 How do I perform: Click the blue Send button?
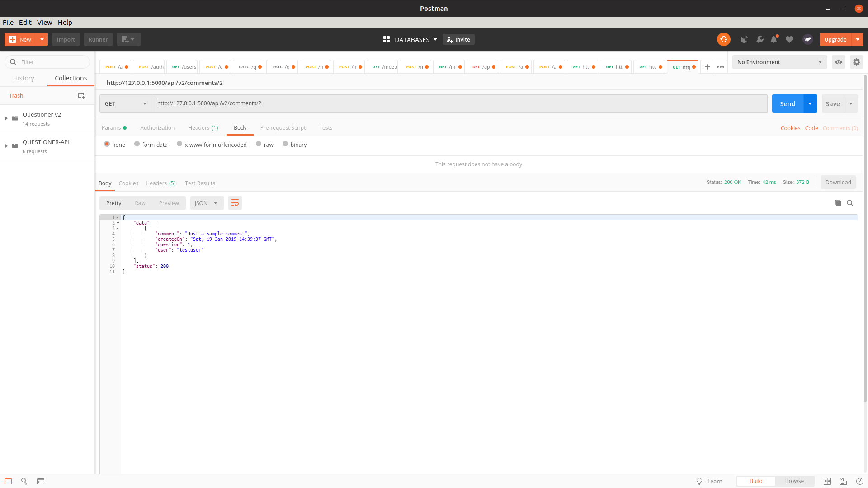787,103
